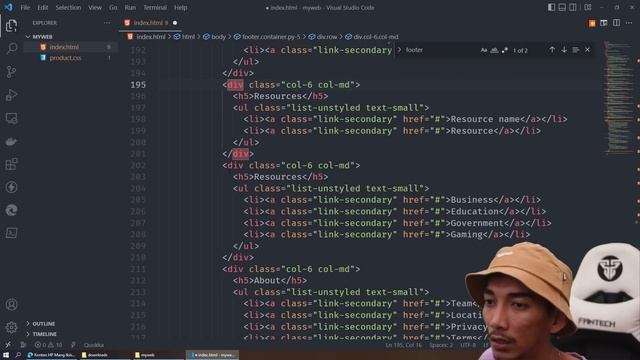
Task: Click the orange icon in editor title actions
Action: point(592,23)
